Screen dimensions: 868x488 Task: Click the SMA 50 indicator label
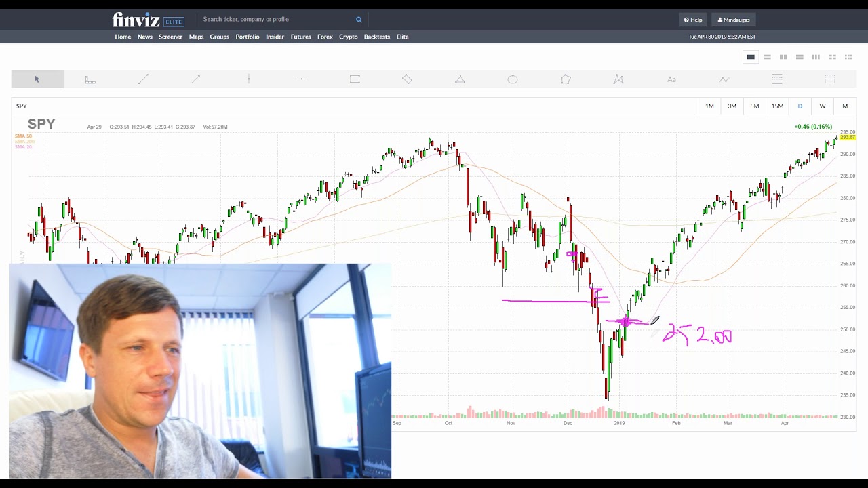tap(23, 136)
